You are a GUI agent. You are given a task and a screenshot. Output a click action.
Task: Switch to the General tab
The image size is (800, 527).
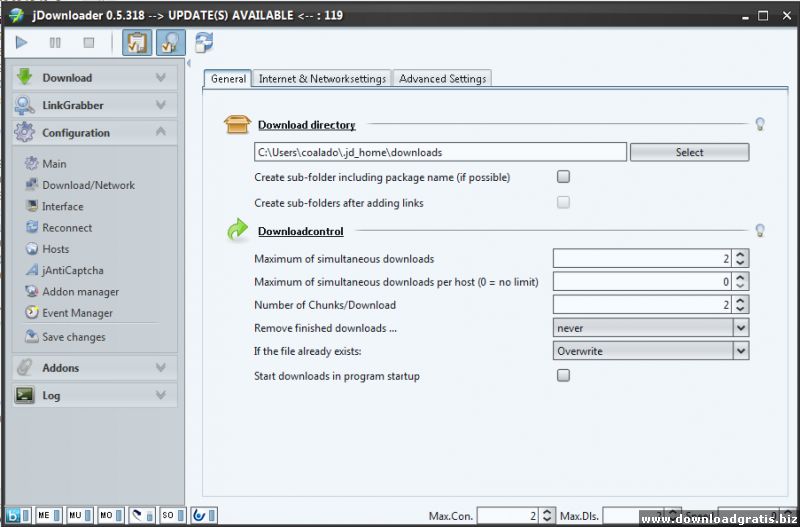point(228,79)
